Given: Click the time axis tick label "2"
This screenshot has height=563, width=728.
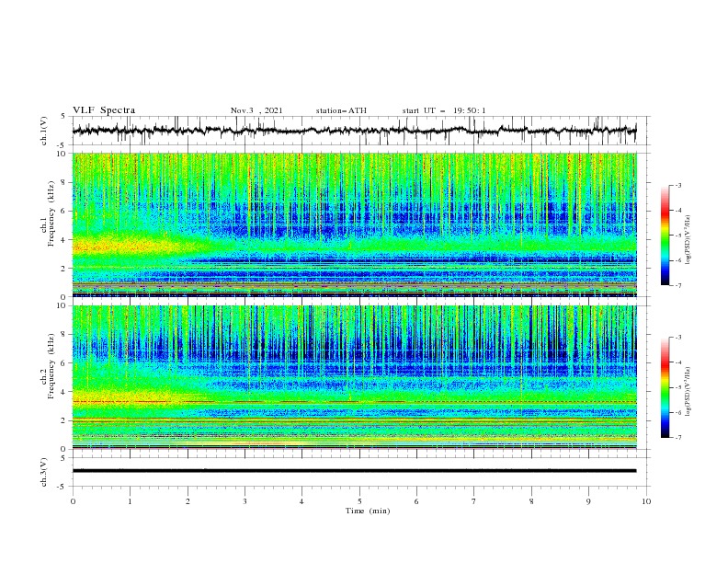Looking at the screenshot, I should [x=188, y=501].
